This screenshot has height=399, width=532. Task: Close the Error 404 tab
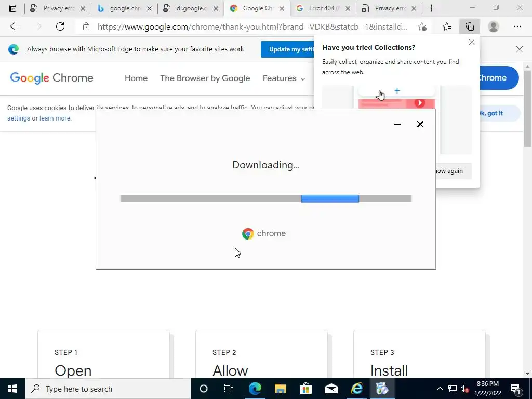(348, 9)
